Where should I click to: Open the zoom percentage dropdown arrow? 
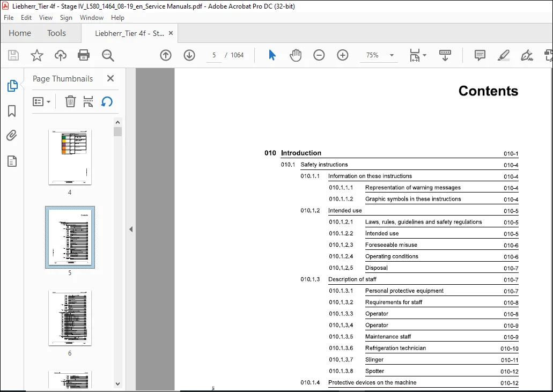coord(392,55)
